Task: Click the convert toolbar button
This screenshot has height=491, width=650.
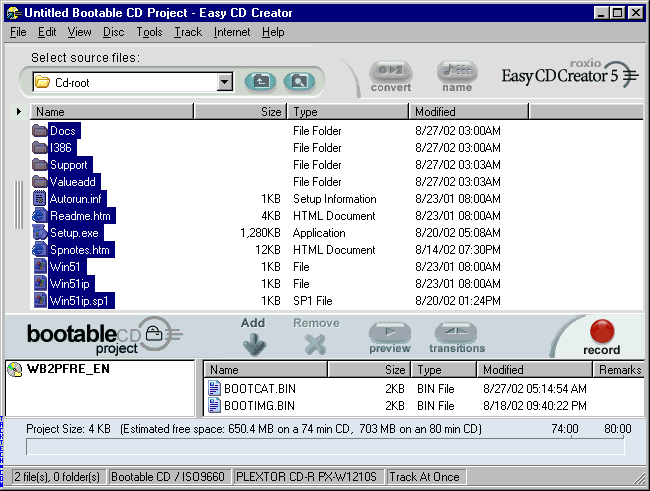Action: [x=390, y=73]
